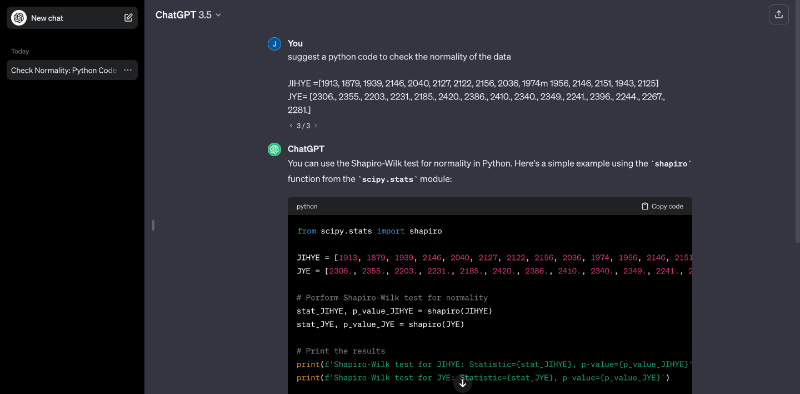Click the ChatGPT logo in sidebar
This screenshot has height=394, width=800.
pos(19,18)
